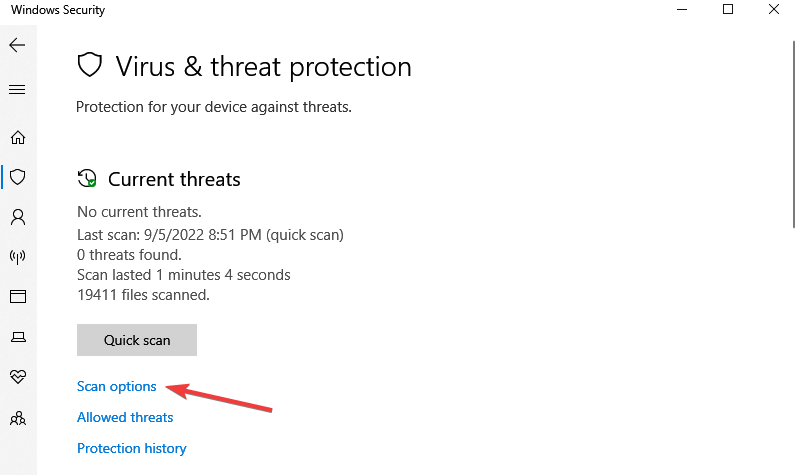Open the Protection history link
Image resolution: width=796 pixels, height=475 pixels.
(x=132, y=448)
